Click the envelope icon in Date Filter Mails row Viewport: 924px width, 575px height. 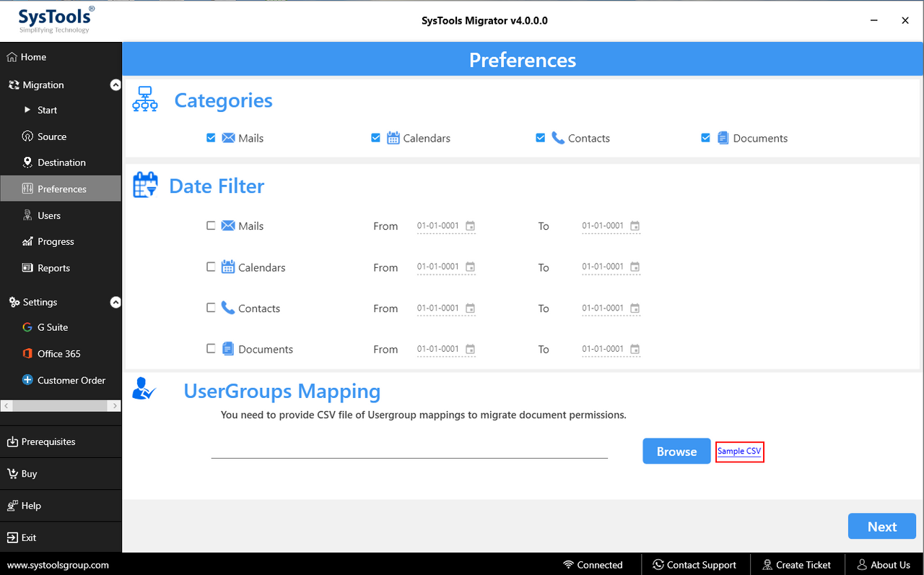pyautogui.click(x=228, y=225)
